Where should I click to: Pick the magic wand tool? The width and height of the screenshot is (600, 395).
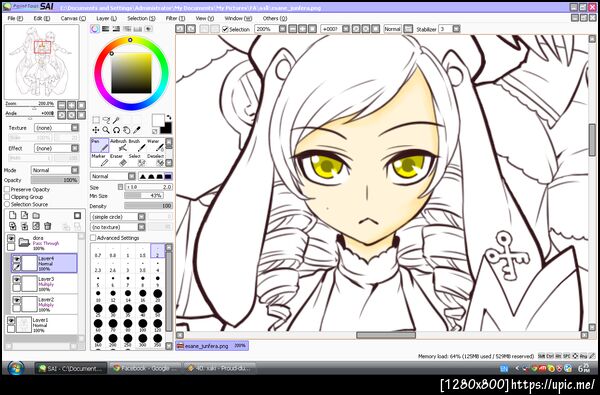116,120
